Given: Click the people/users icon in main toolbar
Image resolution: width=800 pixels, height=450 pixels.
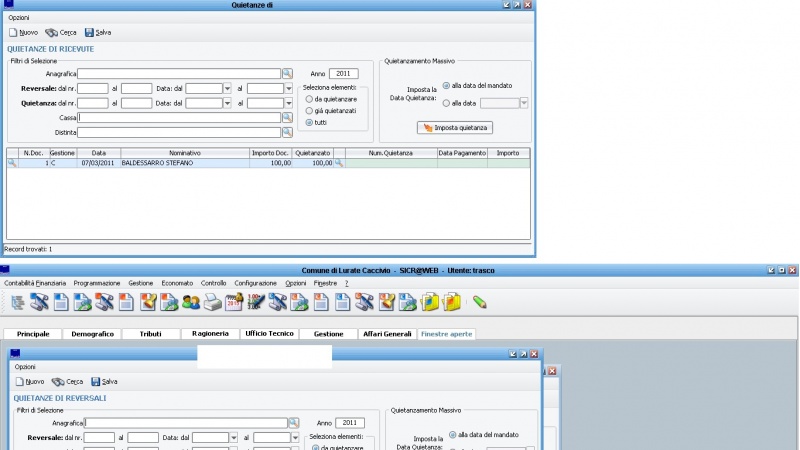Looking at the screenshot, I should click(x=190, y=302).
